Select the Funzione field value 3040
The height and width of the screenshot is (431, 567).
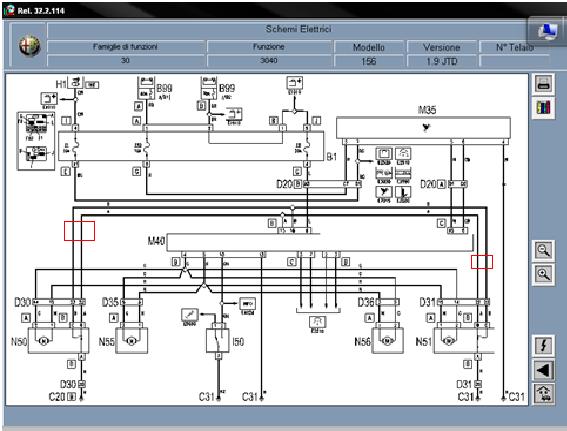(269, 60)
